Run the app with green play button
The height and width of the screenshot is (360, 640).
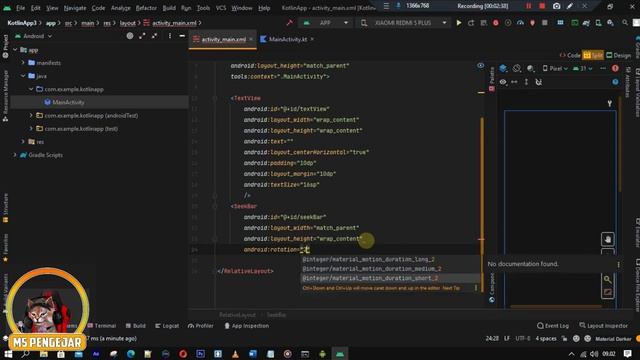[459, 23]
